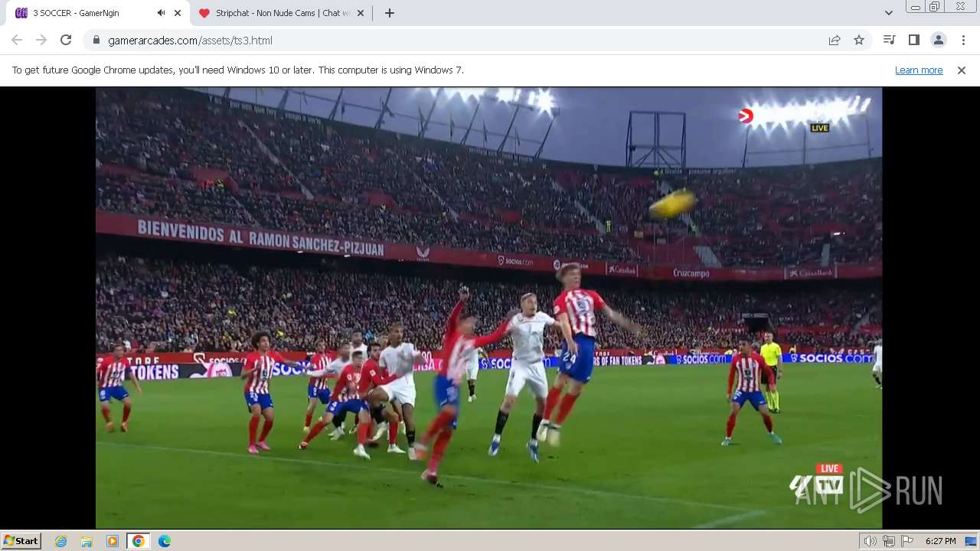Open the Learn more link
The height and width of the screenshot is (551, 980).
coord(919,70)
